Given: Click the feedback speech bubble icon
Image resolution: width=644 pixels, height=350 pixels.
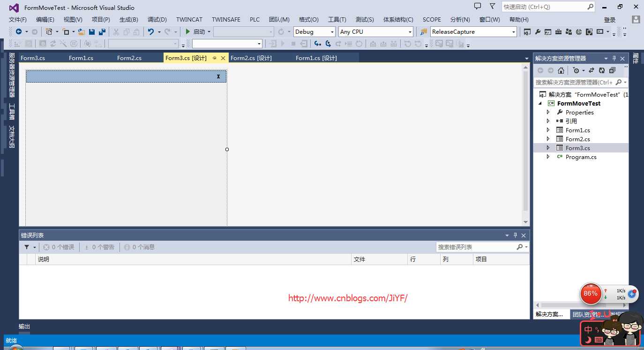Looking at the screenshot, I should click(478, 7).
